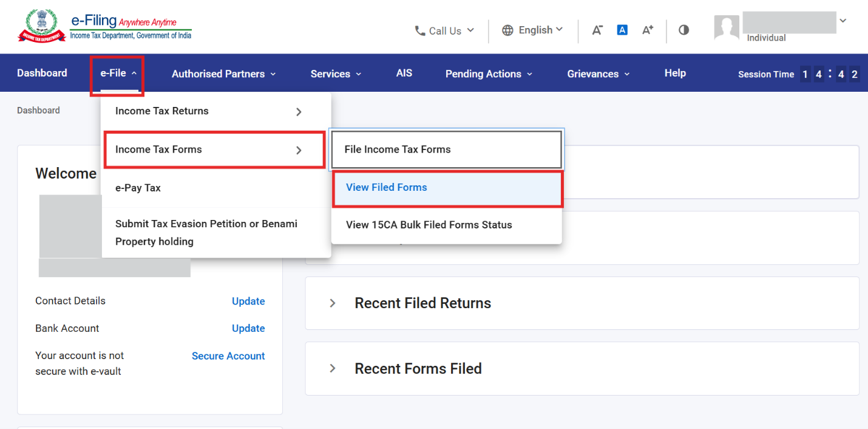Open the Call Us dropdown
Viewport: 868px width, 429px height.
[x=444, y=31]
